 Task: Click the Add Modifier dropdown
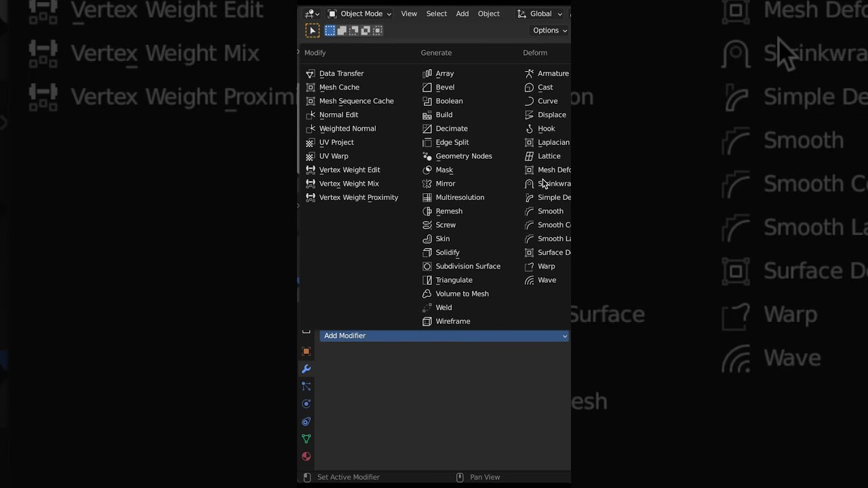tap(444, 335)
